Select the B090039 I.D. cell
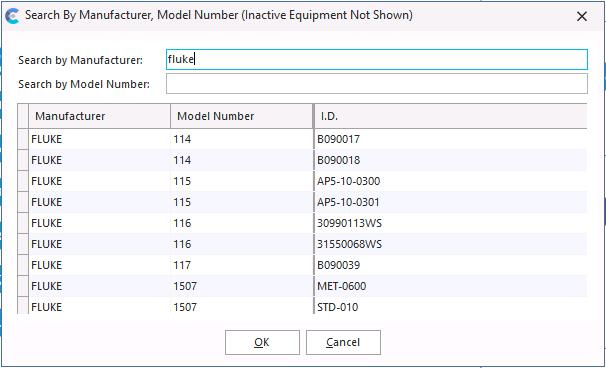The width and height of the screenshot is (606, 368). click(x=450, y=265)
